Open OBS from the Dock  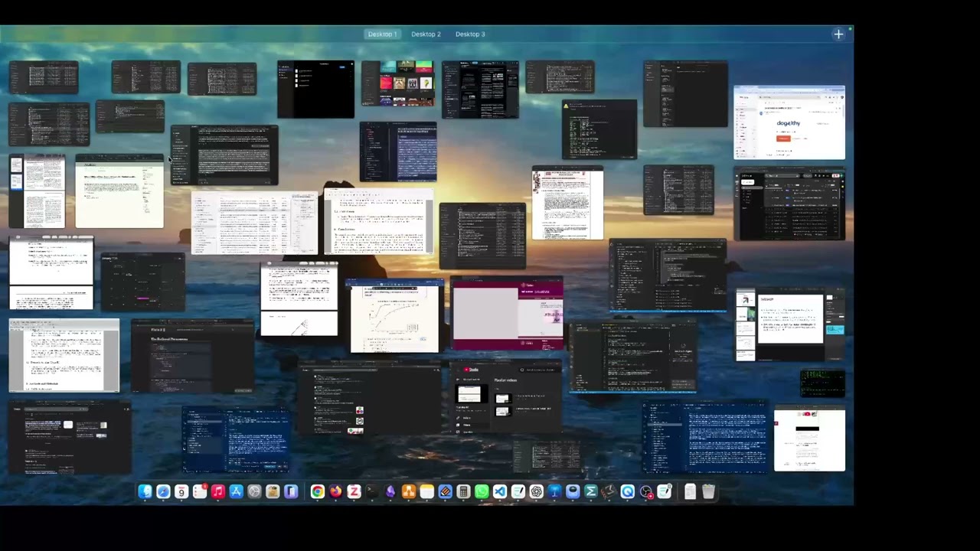click(x=646, y=492)
